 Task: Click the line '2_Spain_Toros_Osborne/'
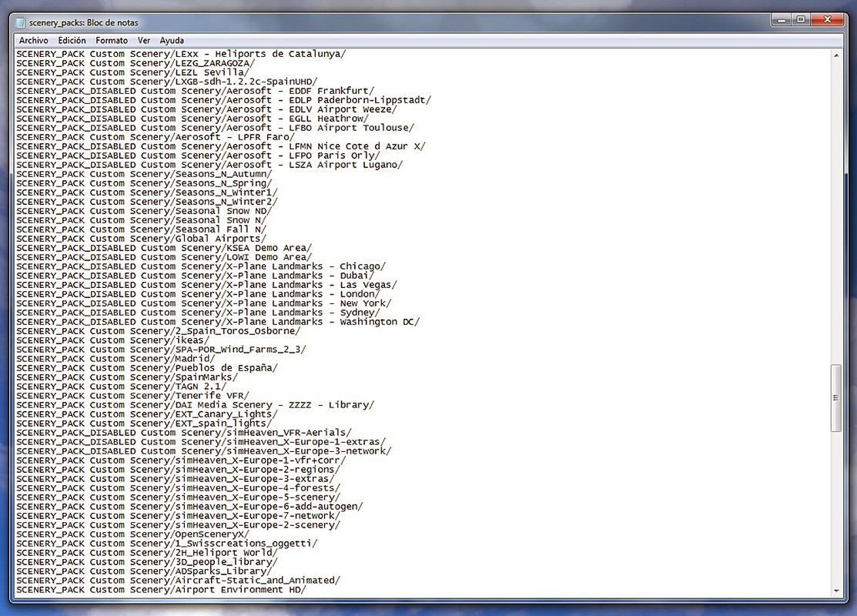(159, 331)
